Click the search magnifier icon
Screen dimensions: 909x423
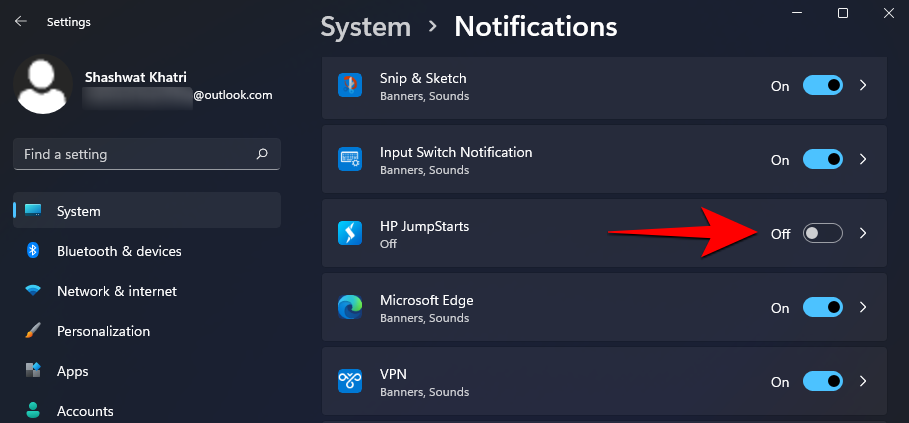point(262,155)
